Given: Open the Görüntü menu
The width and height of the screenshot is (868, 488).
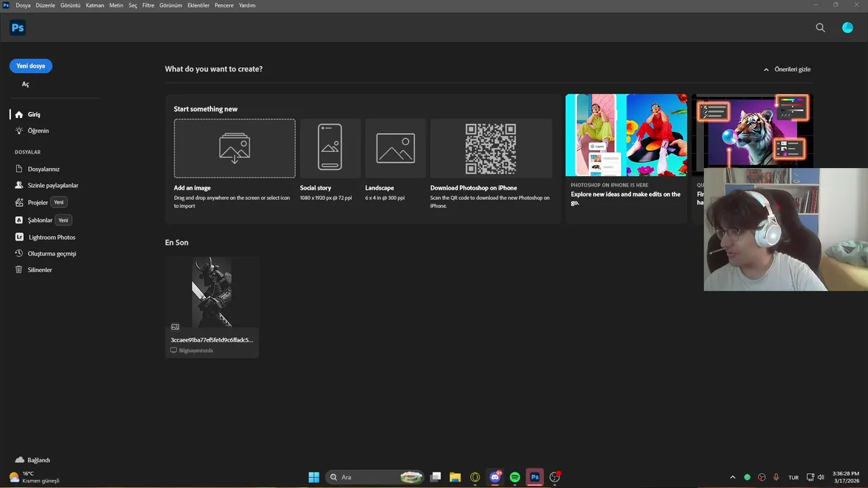Looking at the screenshot, I should coord(71,5).
